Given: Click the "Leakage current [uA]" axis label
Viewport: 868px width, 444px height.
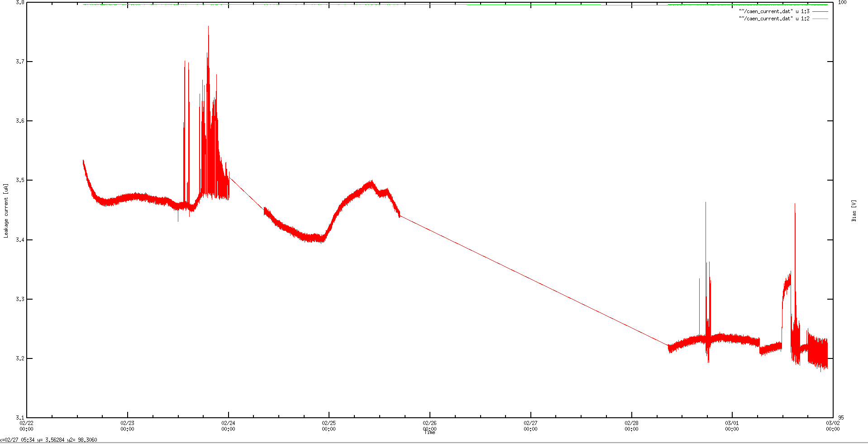Looking at the screenshot, I should point(6,210).
